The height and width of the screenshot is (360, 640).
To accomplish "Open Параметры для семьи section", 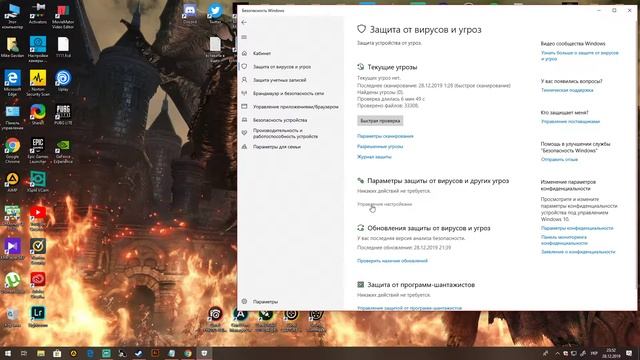I will [276, 147].
